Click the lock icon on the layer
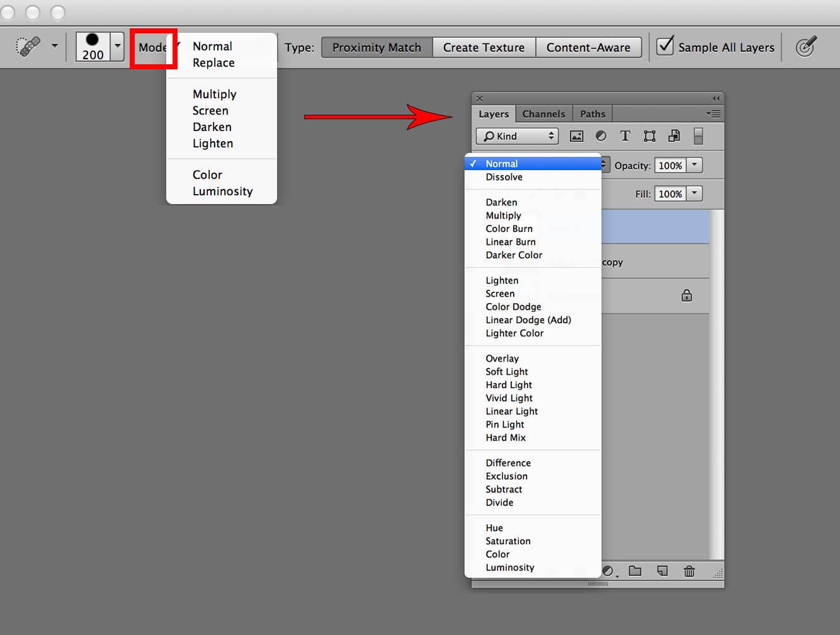 pos(686,295)
